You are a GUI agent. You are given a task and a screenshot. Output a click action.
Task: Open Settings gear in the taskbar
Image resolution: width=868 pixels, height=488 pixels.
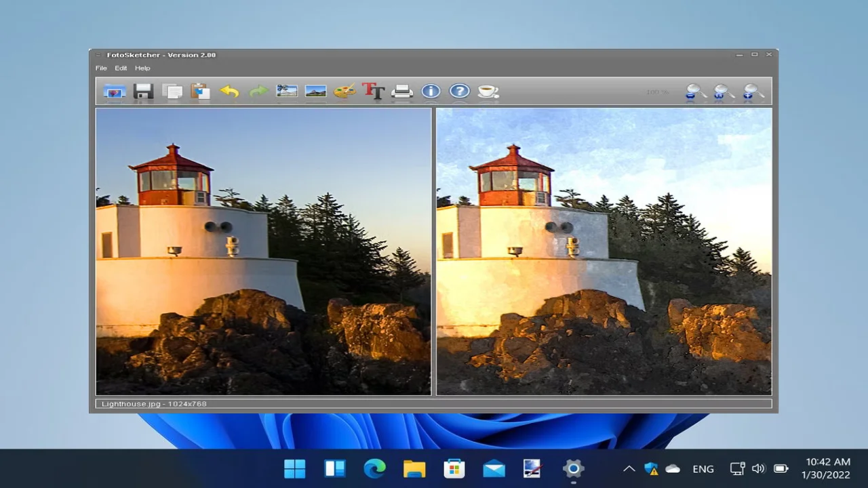point(573,468)
